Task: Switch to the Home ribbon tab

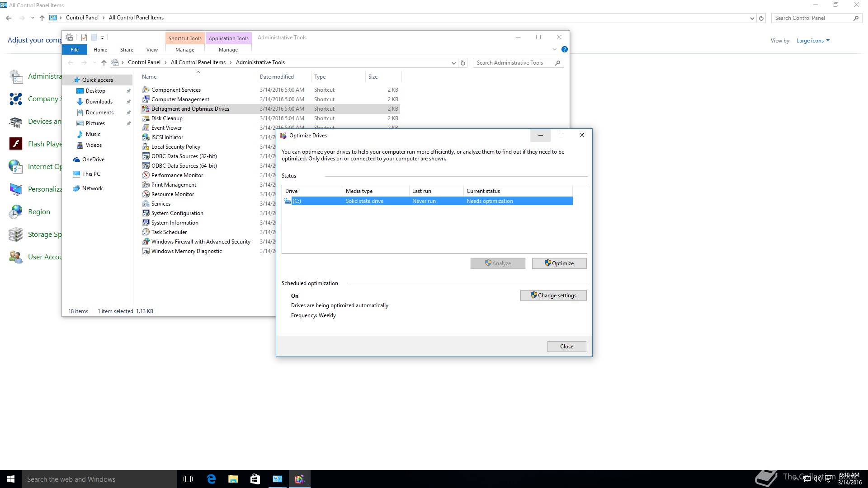Action: pos(100,50)
